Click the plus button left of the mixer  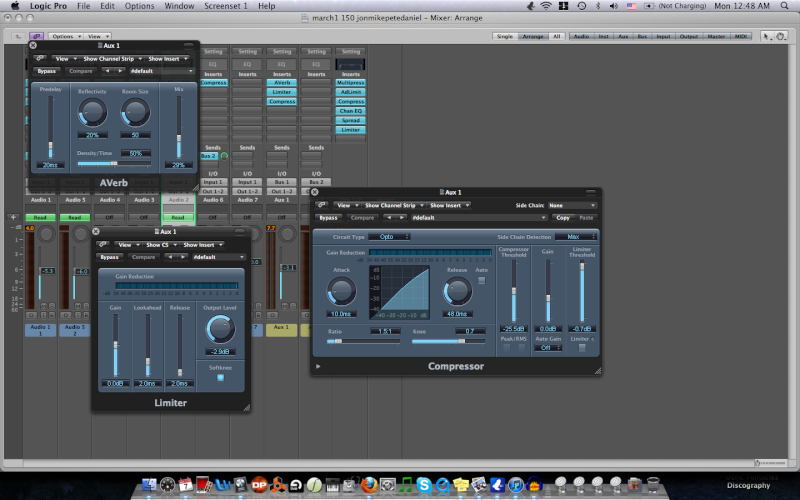coord(13,217)
